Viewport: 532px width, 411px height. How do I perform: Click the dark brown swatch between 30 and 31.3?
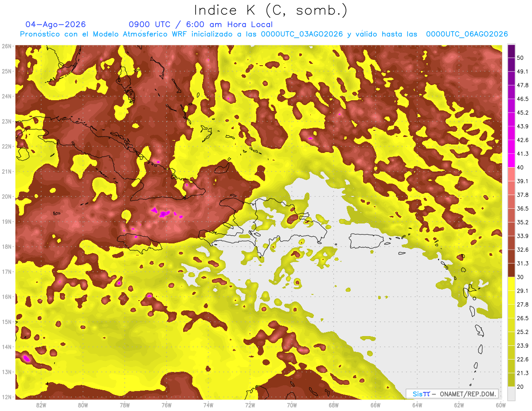(511, 270)
